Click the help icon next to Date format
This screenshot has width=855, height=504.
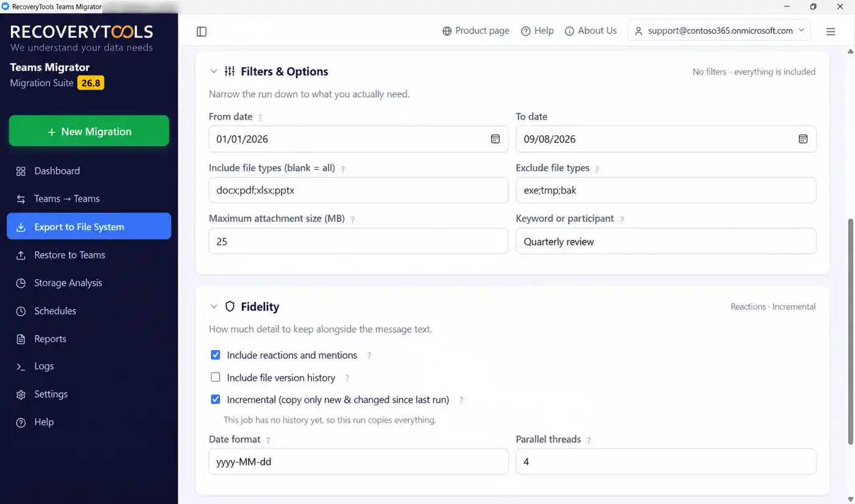tap(268, 440)
